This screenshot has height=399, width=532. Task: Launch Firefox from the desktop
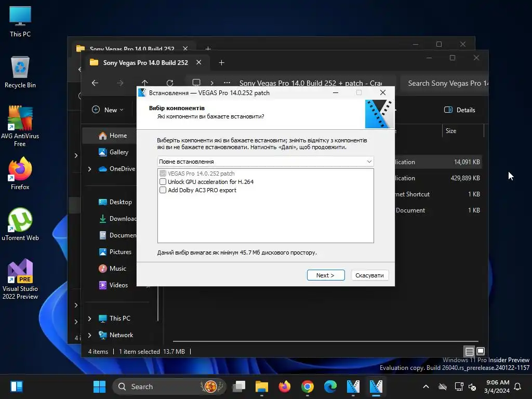pos(20,174)
